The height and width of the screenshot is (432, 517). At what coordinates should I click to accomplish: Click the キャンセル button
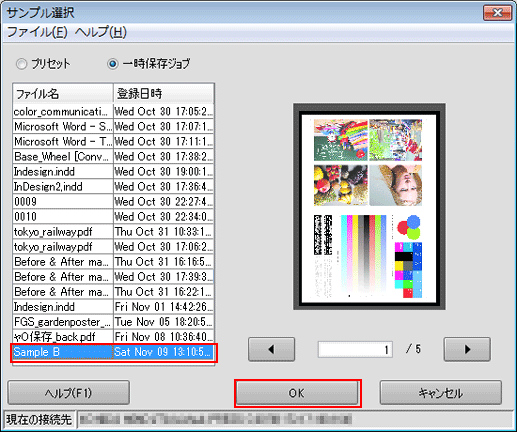441,393
